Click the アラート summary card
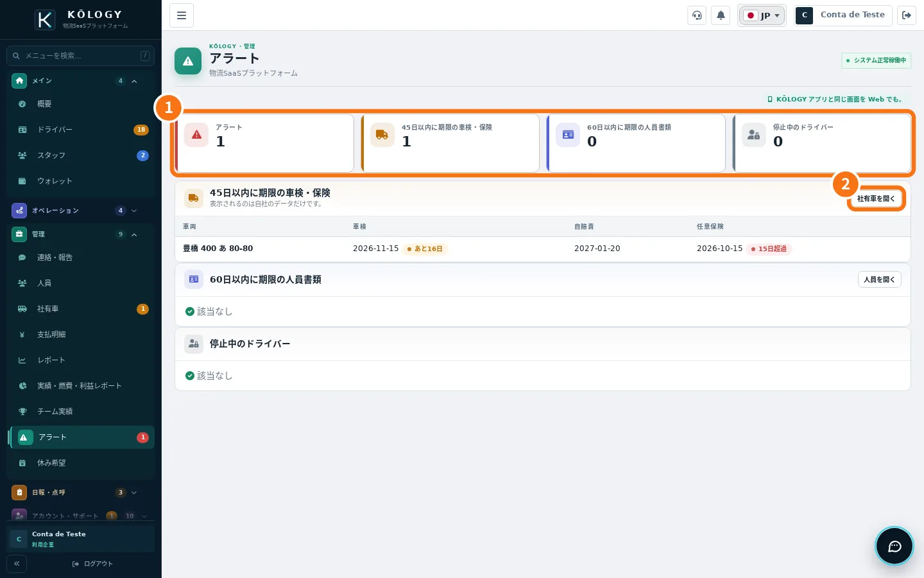 [264, 143]
